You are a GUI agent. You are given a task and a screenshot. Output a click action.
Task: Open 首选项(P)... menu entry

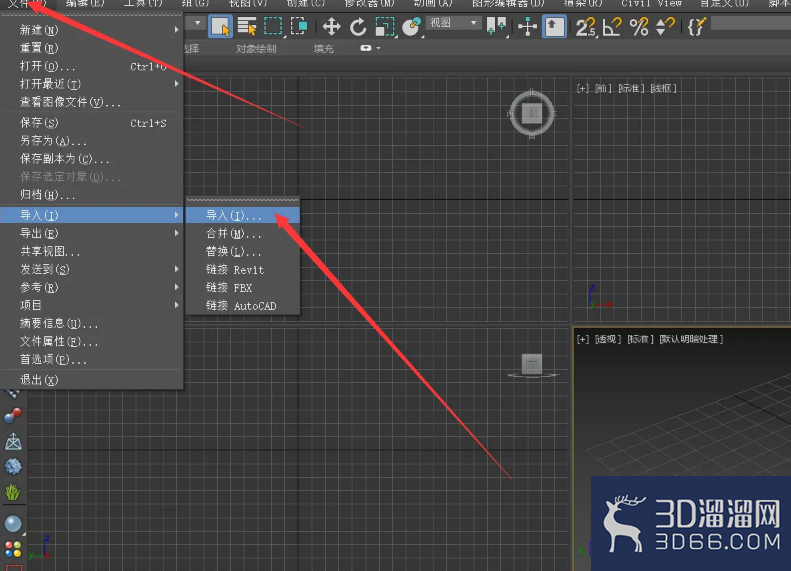[92, 360]
